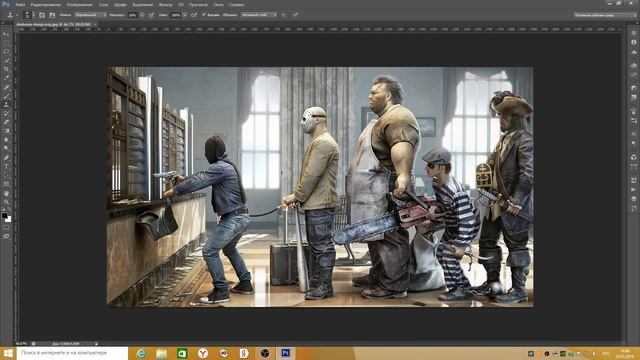Viewport: 640px width, 360px height.
Task: Open the Фильтр menu
Action: pyautogui.click(x=165, y=5)
